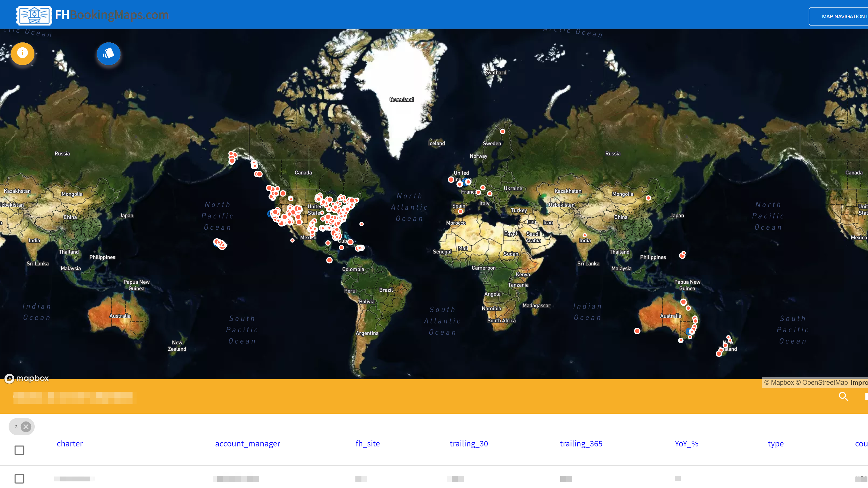Select the lone marker in western Australia
Image resolution: width=868 pixels, height=488 pixels.
[x=637, y=331]
